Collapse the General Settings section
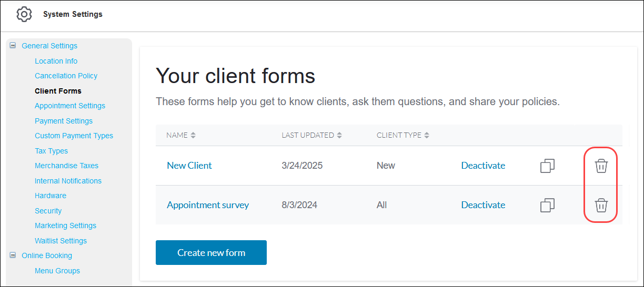The image size is (644, 287). 13,46
